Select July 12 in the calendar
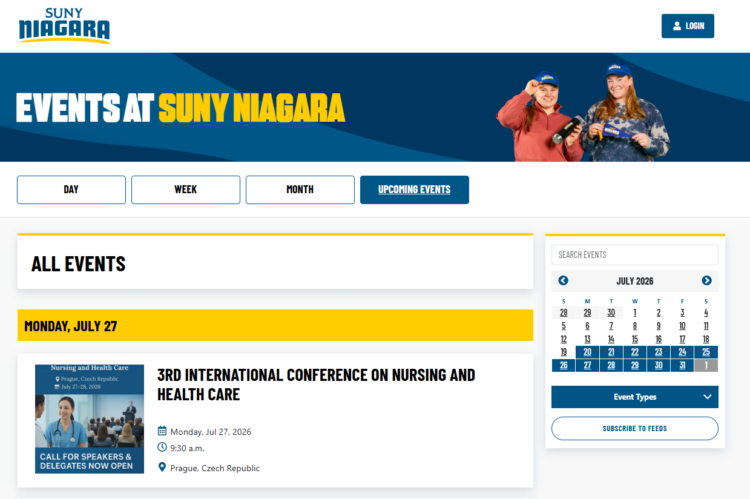The image size is (750, 499). 563,339
